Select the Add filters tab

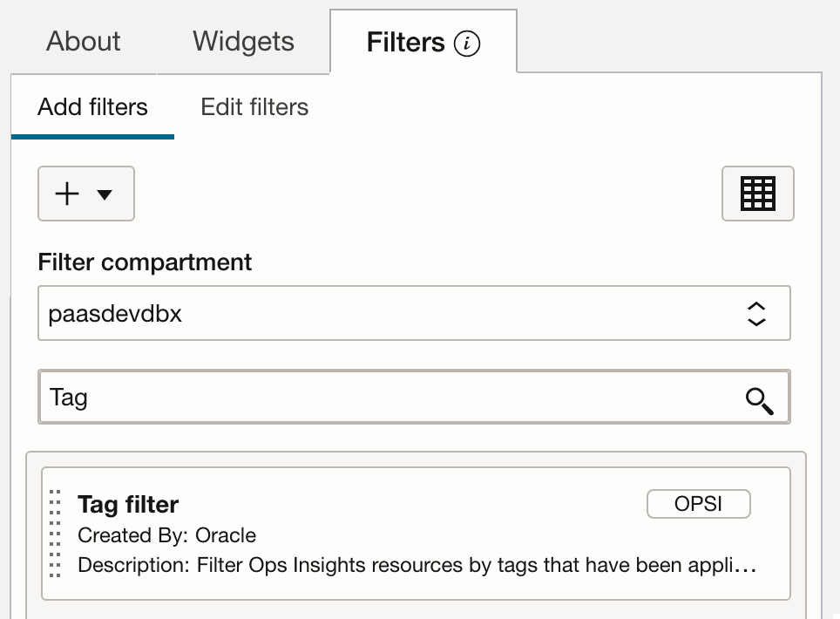pos(91,106)
